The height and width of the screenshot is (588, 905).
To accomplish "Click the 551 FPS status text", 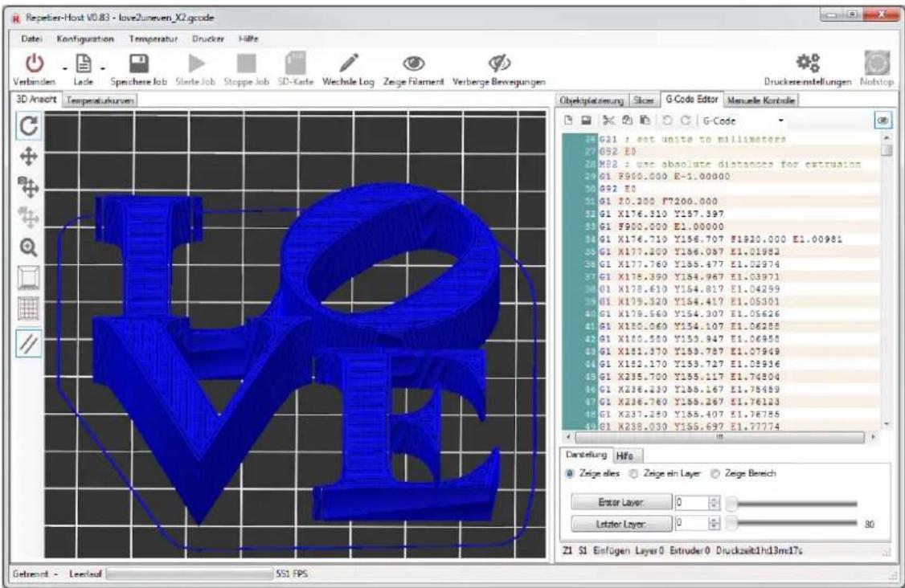I will click(292, 574).
